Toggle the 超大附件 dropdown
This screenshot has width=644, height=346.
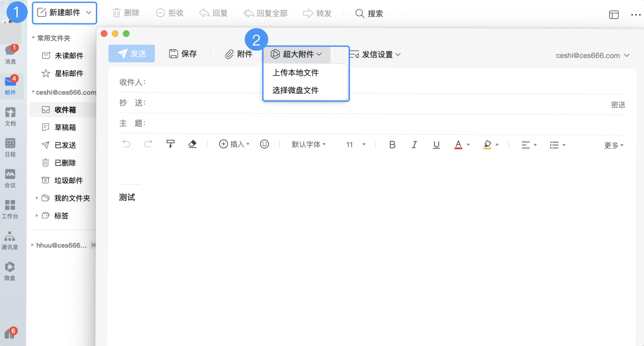296,54
